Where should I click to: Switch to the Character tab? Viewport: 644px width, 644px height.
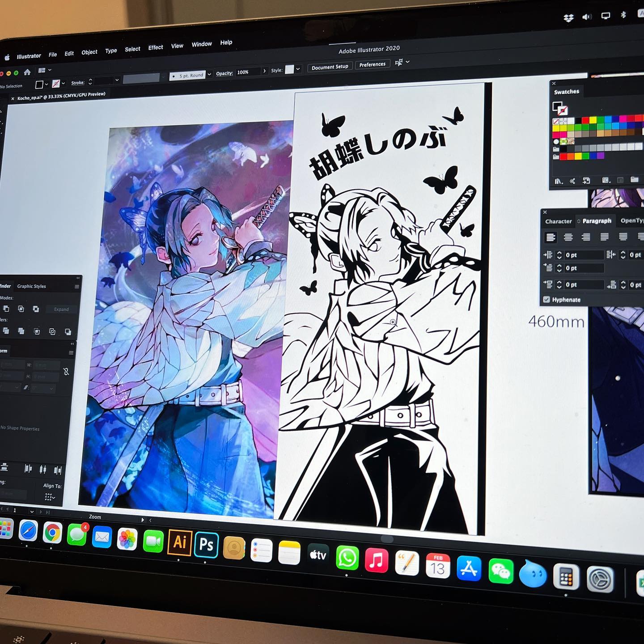pos(558,221)
